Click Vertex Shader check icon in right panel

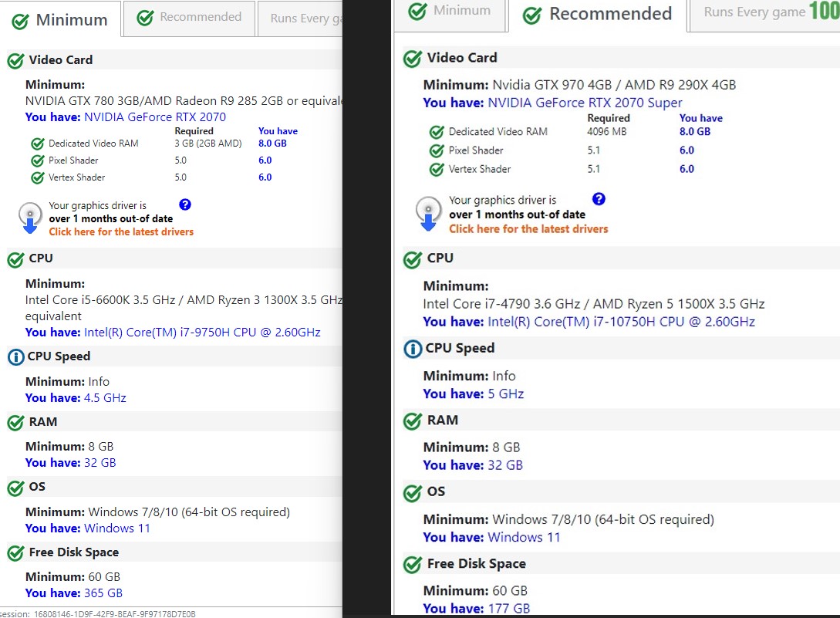[437, 170]
